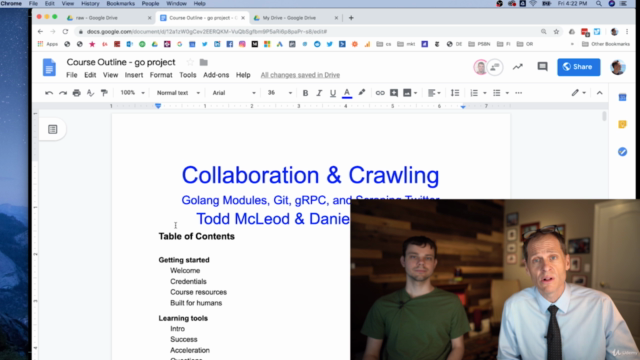Run the spell check icon

click(x=90, y=93)
